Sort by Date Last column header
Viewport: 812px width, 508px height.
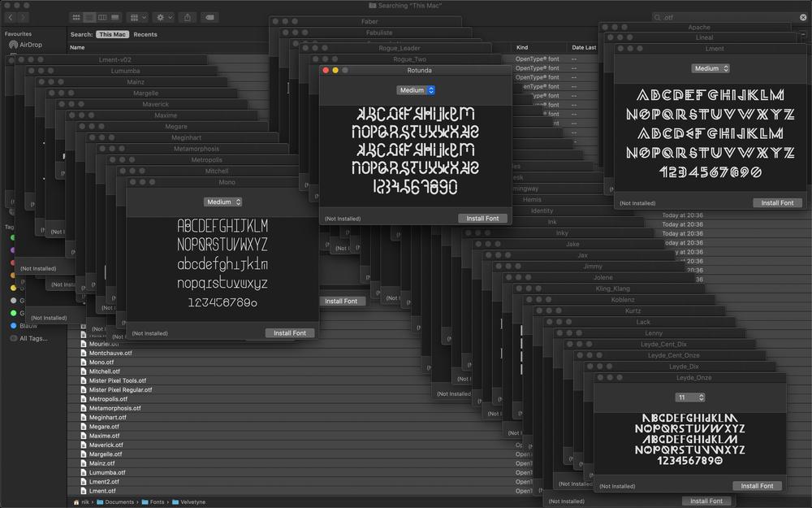(584, 48)
